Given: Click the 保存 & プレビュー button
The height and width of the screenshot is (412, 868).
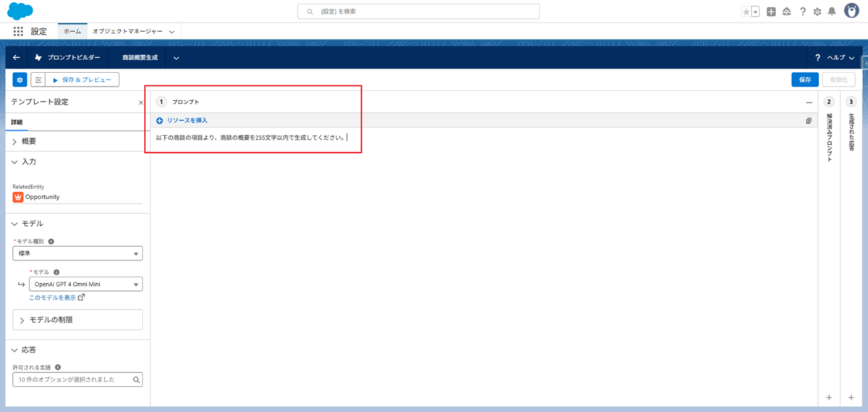Looking at the screenshot, I should coord(84,80).
